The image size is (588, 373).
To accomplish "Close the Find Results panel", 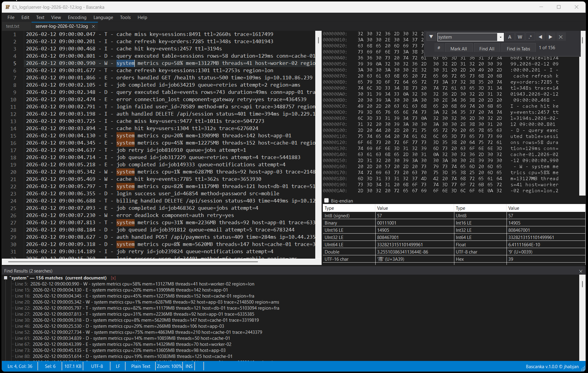I will pyautogui.click(x=581, y=271).
